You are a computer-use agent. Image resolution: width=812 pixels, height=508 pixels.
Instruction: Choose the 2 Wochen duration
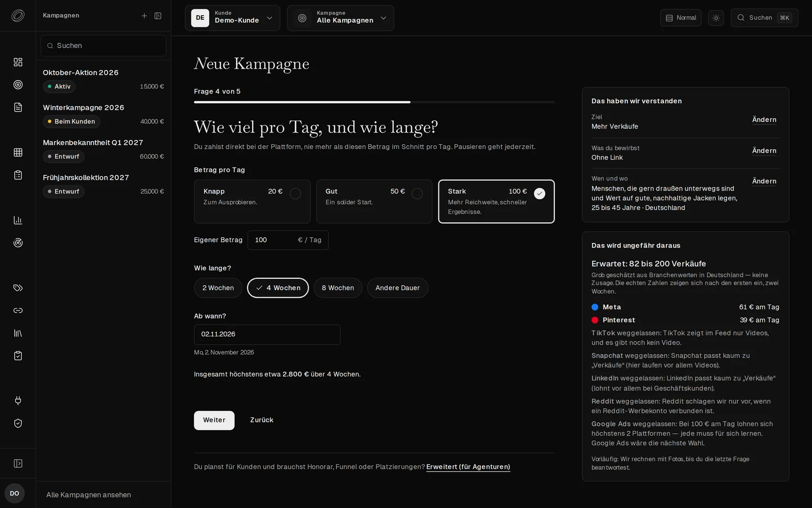pos(218,288)
